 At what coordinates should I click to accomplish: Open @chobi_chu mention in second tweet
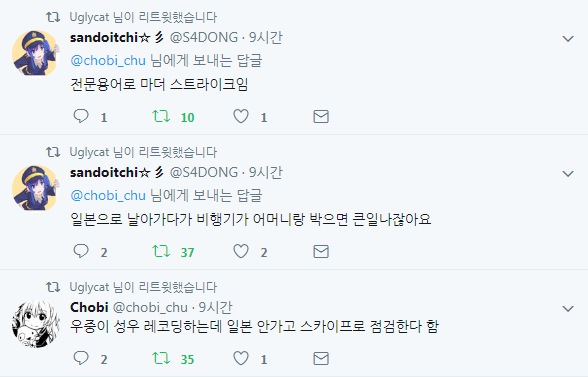point(108,196)
